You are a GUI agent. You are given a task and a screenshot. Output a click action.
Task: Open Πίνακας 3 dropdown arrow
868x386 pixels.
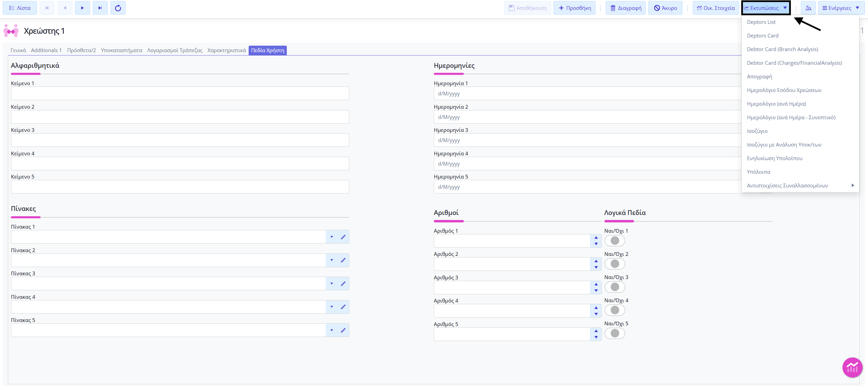[x=332, y=283]
